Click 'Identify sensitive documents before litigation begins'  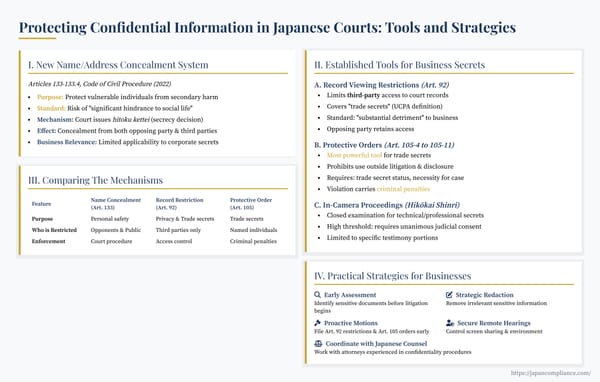coord(371,307)
